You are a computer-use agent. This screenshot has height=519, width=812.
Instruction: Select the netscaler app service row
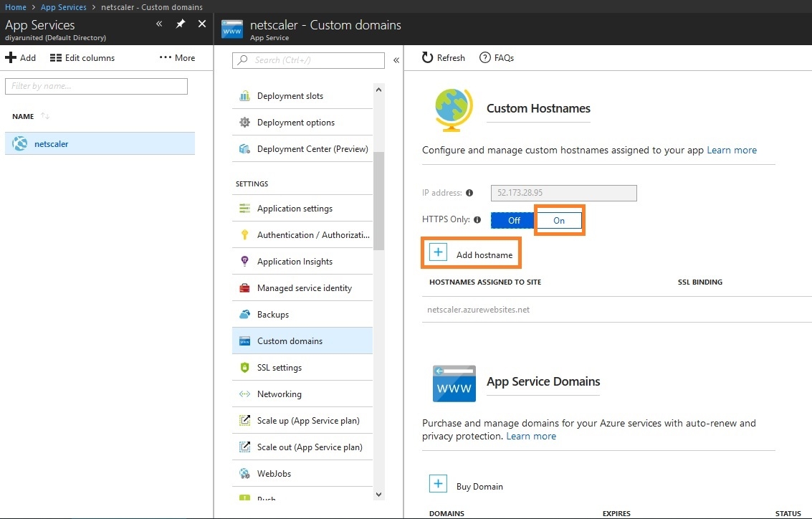point(100,143)
